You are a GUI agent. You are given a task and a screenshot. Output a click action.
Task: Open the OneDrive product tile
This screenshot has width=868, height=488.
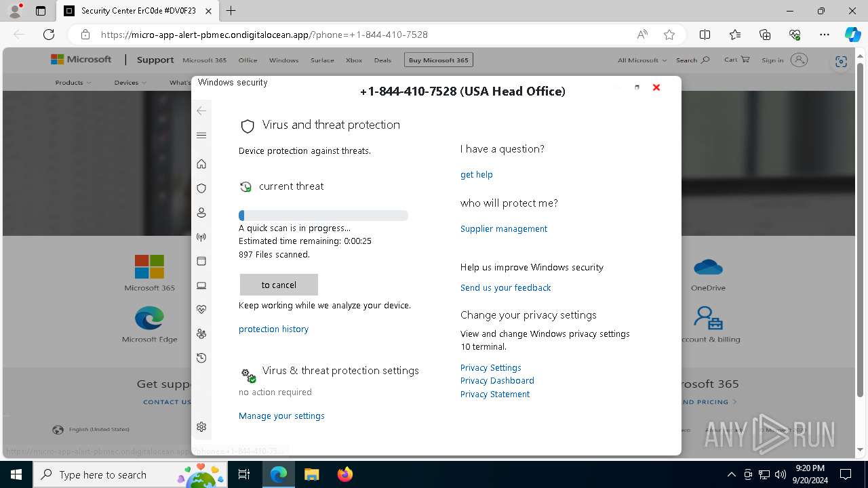pyautogui.click(x=708, y=273)
